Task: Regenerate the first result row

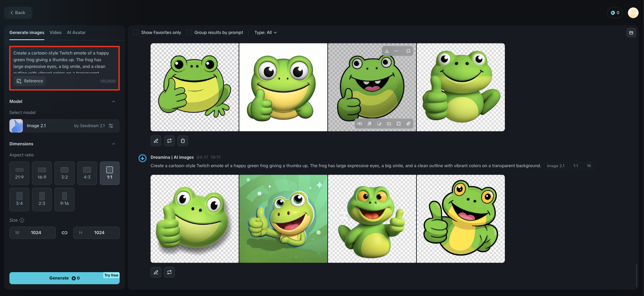Action: pos(169,141)
